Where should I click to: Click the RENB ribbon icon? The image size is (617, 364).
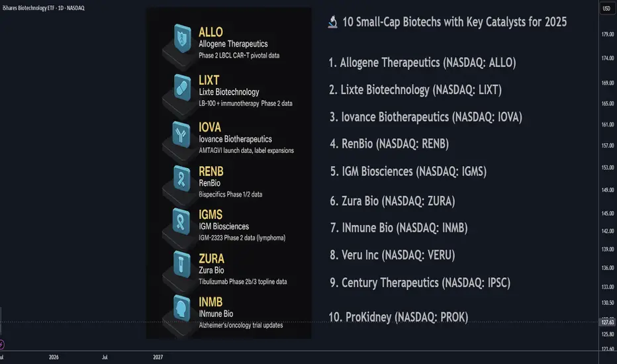coord(182,179)
